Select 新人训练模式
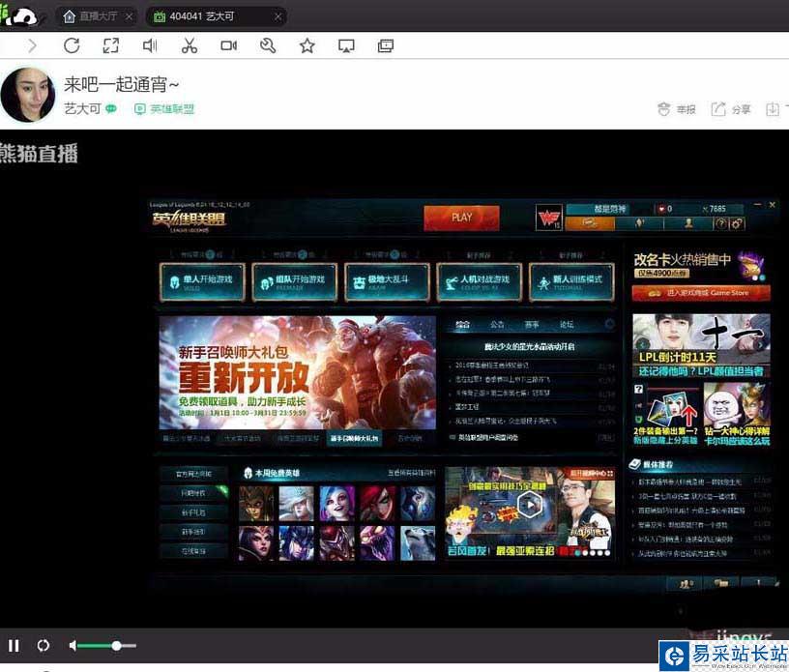Screen dimensions: 789x672 [x=571, y=282]
